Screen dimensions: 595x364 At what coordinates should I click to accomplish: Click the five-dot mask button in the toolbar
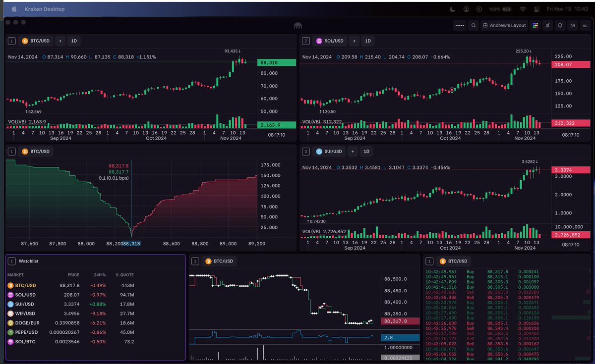tap(460, 25)
